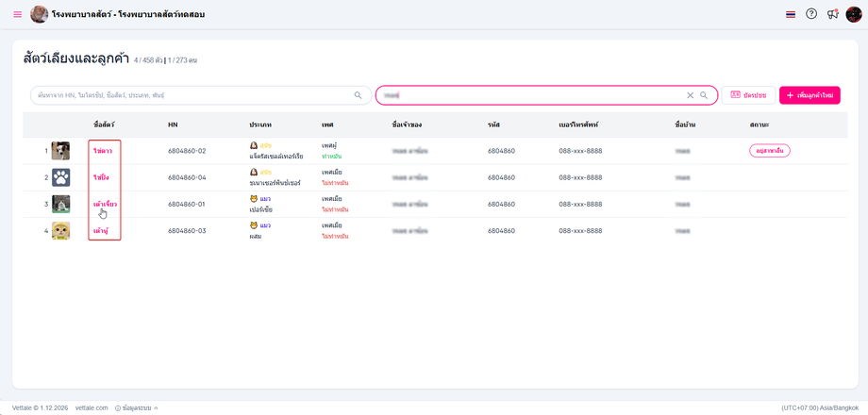This screenshot has height=415, width=868.
Task: Click ชื่อบ้าน column header
Action: point(685,125)
